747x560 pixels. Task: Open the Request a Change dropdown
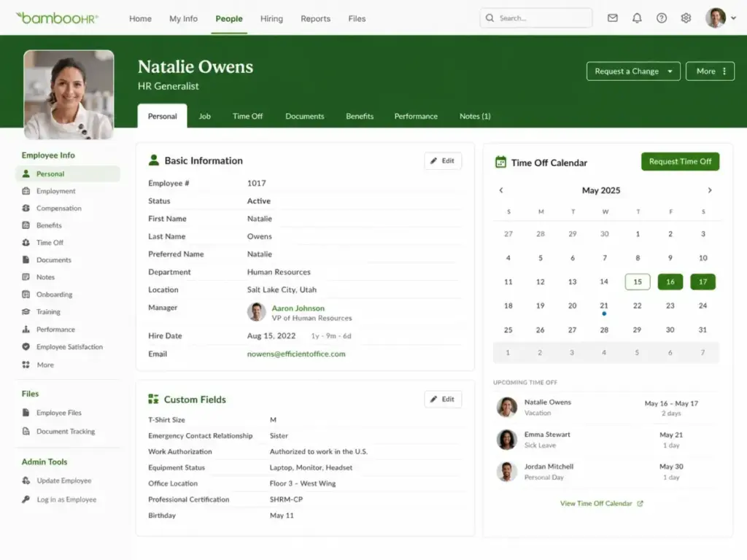pos(633,71)
